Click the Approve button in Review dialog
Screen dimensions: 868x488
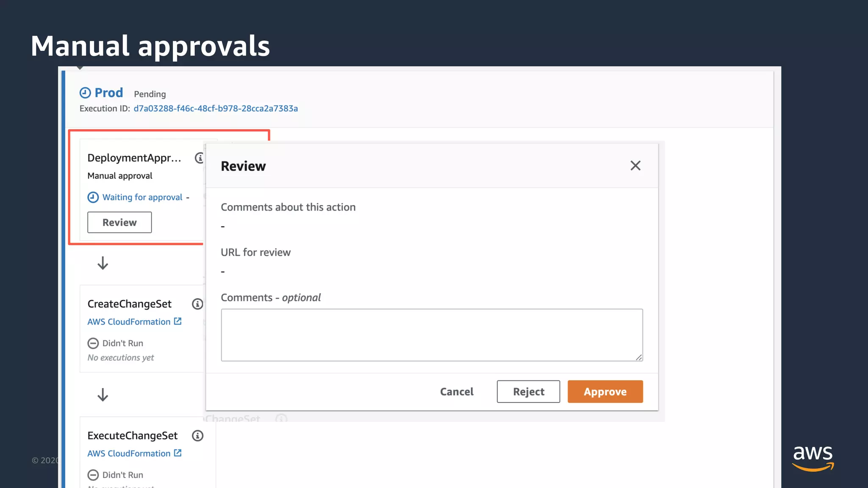[x=605, y=391]
